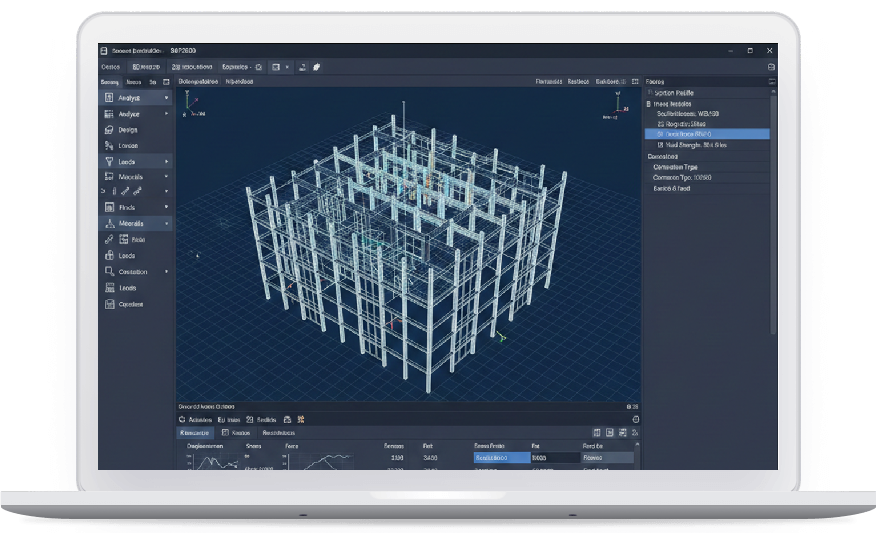Click the panel icon right of the left sidebar tabs
876x533 pixels.
pos(166,82)
